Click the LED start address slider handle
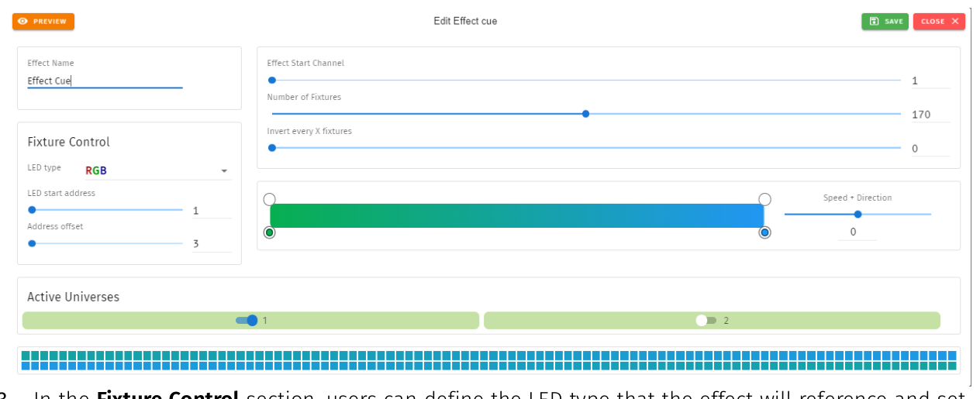Image resolution: width=980 pixels, height=399 pixels. [32, 210]
